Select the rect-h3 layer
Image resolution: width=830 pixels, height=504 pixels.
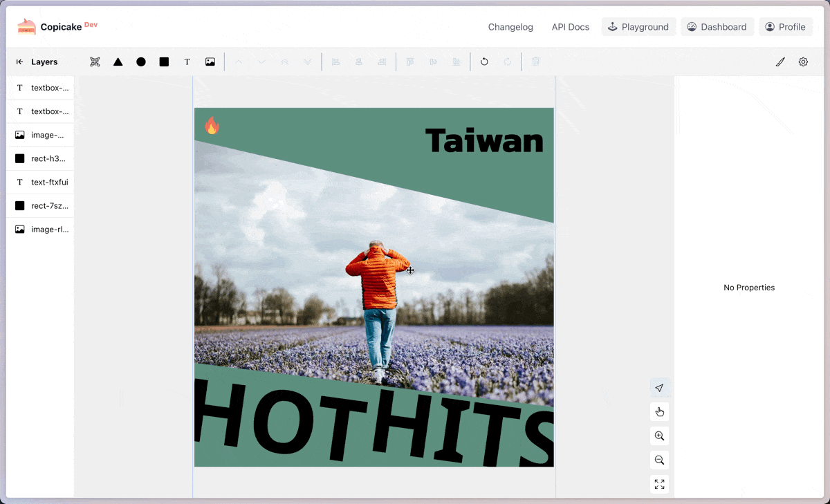(40, 158)
